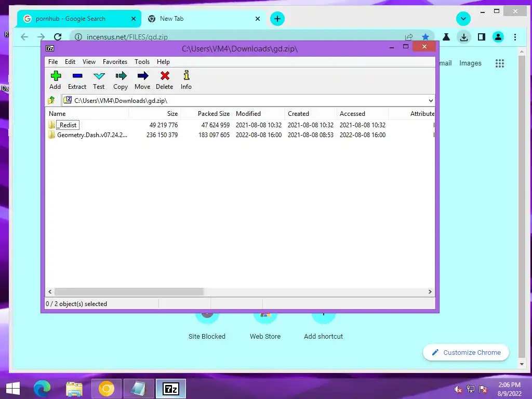Open the Images link
532x399 pixels.
(470, 63)
